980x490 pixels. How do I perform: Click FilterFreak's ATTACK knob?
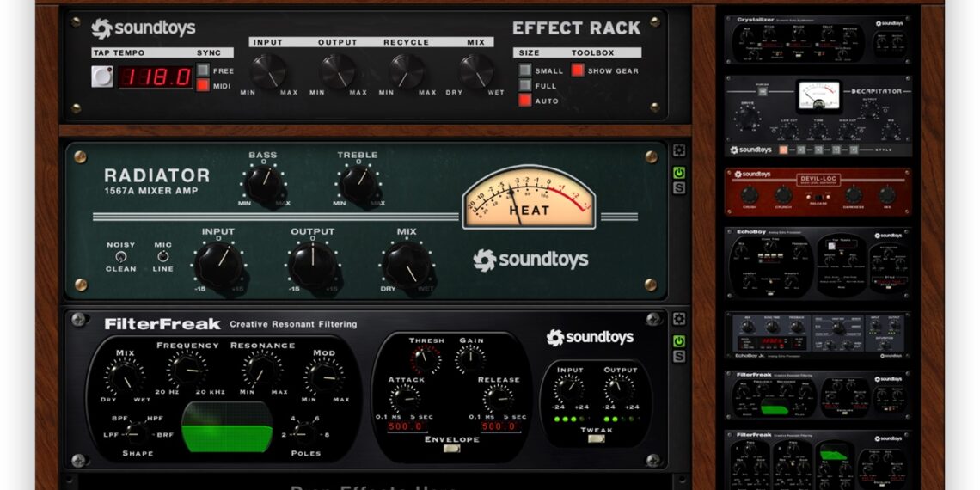pos(406,398)
